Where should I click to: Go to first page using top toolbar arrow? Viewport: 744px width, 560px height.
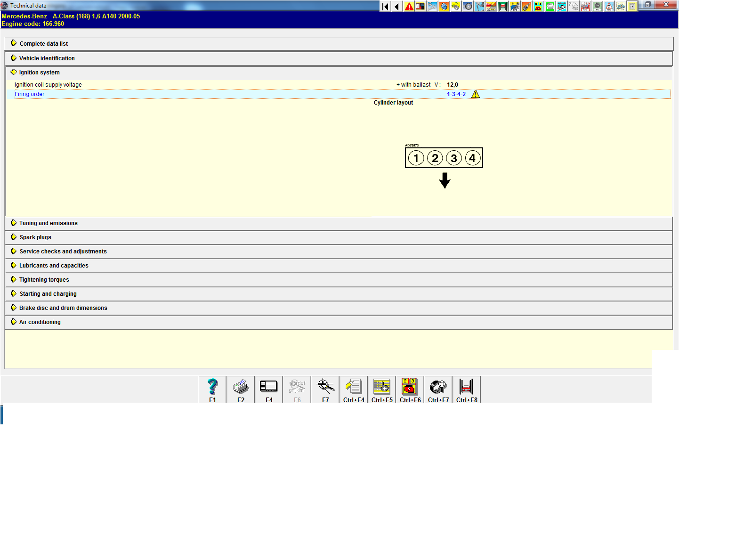click(x=386, y=6)
